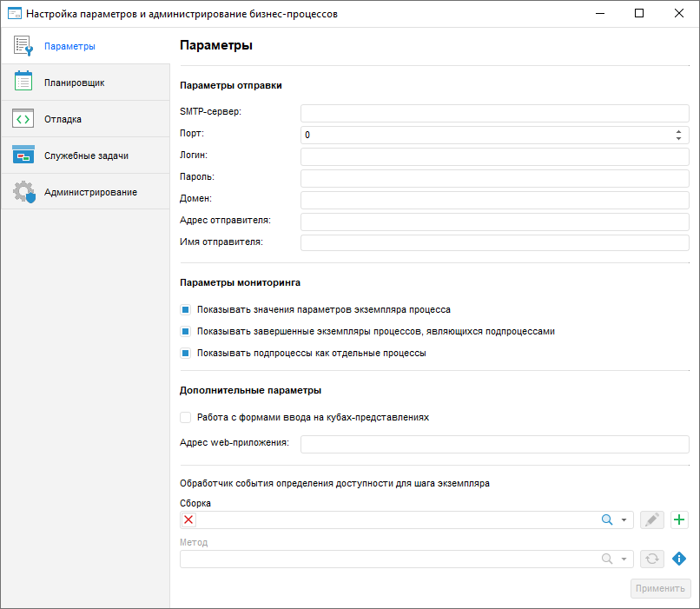This screenshot has height=609, width=700.
Task: Increase the Порт value with up arrow
Action: pos(678,131)
